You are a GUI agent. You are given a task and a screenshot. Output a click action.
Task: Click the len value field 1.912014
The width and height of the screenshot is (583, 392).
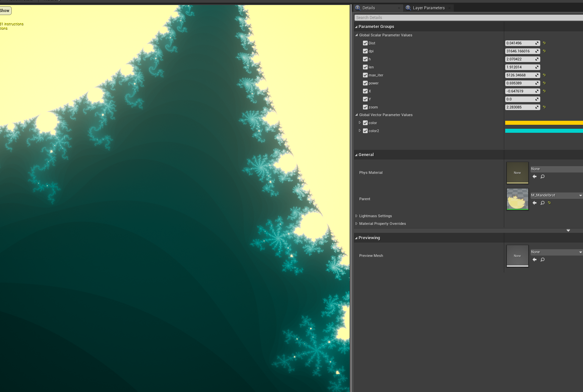coord(523,67)
